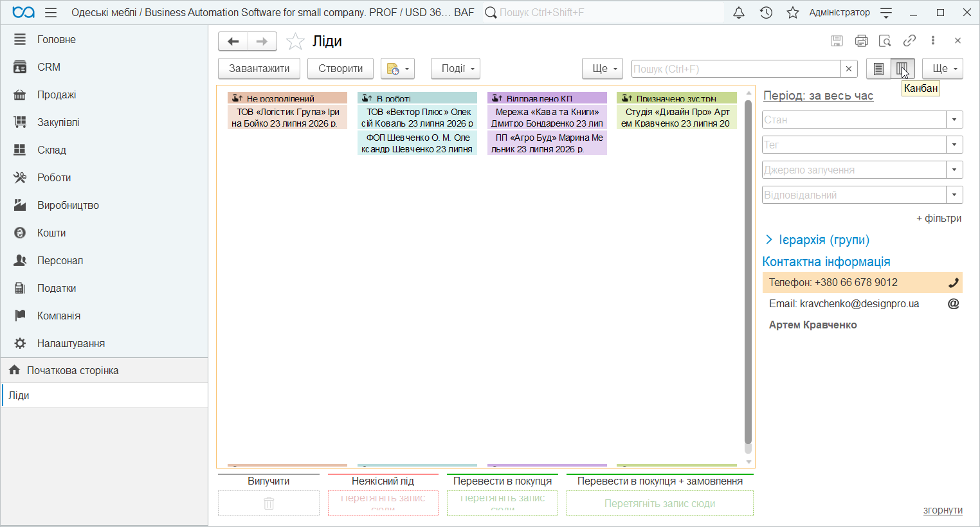Open the main hamburger menu

click(x=51, y=13)
